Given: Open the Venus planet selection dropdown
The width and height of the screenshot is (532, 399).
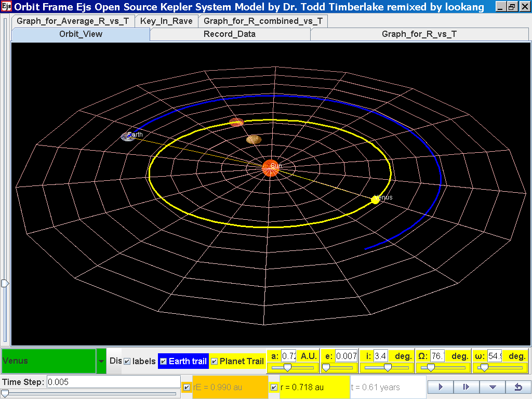Looking at the screenshot, I should pos(101,361).
